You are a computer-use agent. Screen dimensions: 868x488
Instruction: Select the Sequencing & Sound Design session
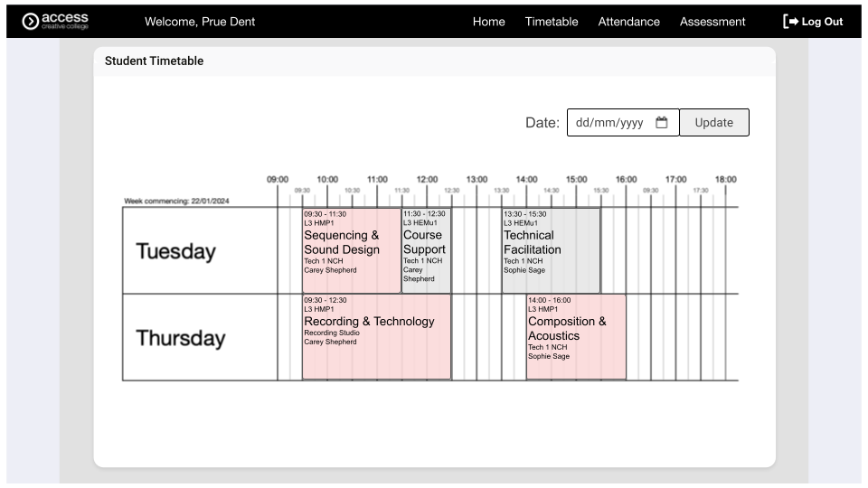(351, 250)
